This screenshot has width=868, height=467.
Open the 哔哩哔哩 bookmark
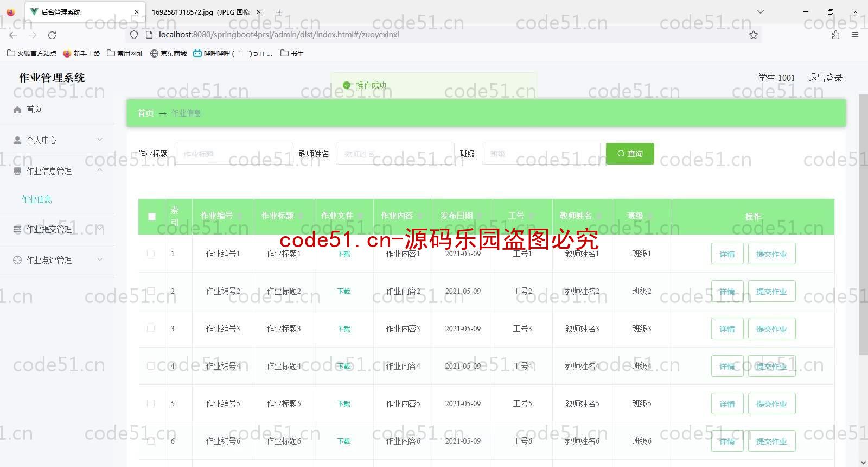[233, 53]
